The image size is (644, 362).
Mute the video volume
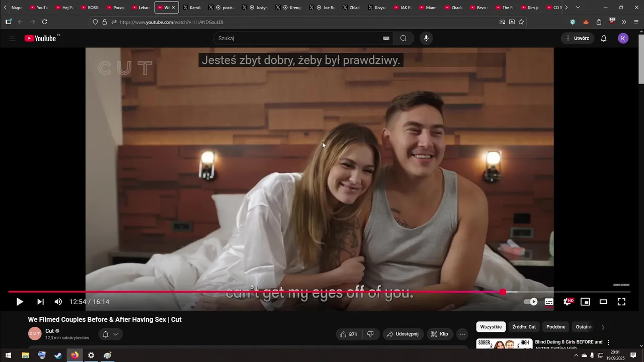tap(58, 302)
